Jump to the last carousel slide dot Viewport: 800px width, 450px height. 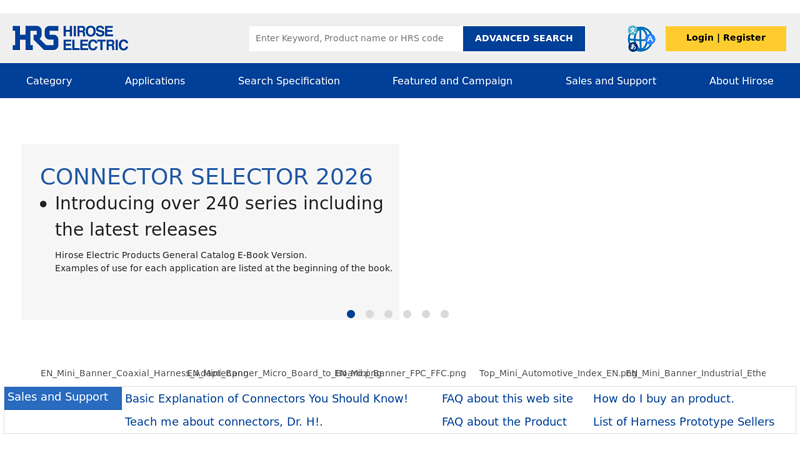click(445, 314)
